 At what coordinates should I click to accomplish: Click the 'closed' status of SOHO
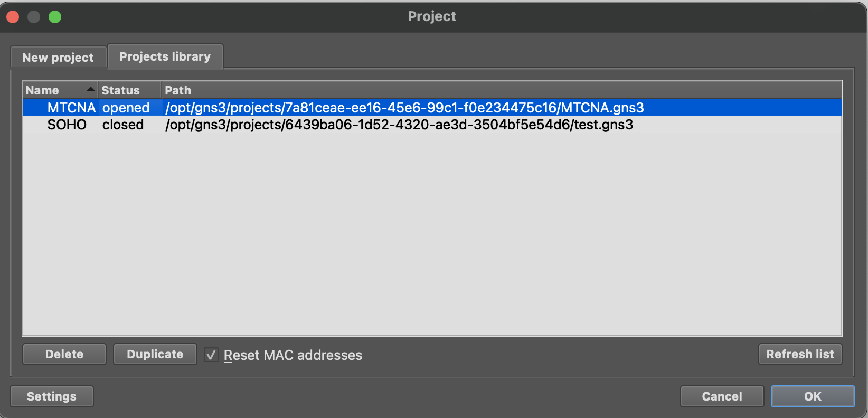pyautogui.click(x=123, y=125)
